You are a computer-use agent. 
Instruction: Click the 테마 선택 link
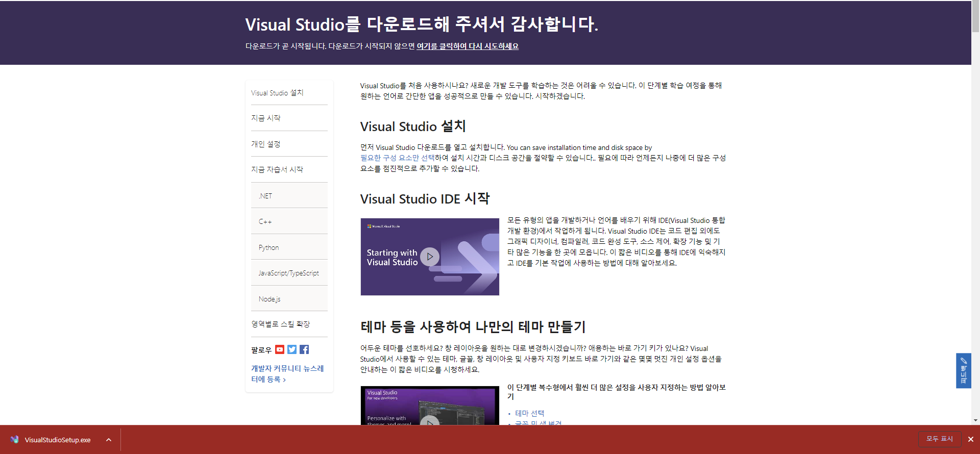coord(529,413)
